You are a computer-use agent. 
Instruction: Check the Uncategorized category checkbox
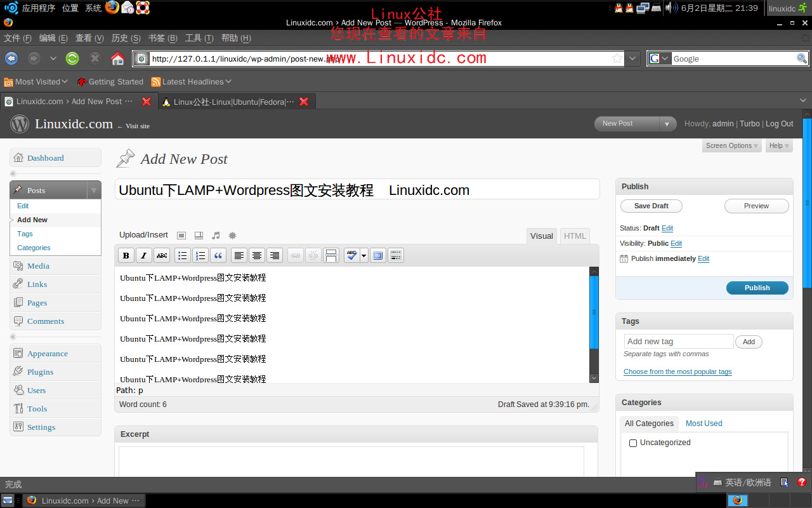click(x=632, y=443)
